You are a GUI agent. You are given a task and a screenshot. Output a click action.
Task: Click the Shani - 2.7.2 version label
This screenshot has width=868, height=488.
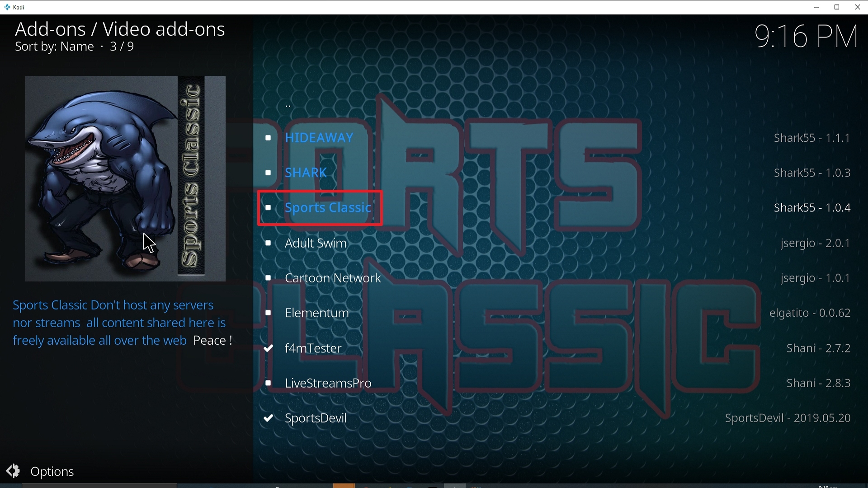coord(819,348)
